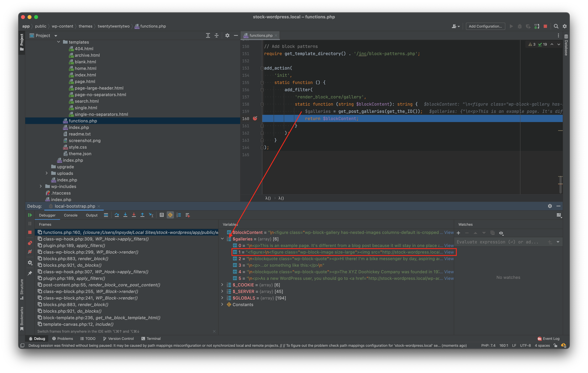
Task: Open the Terminal tool window tab
Action: (x=151, y=339)
